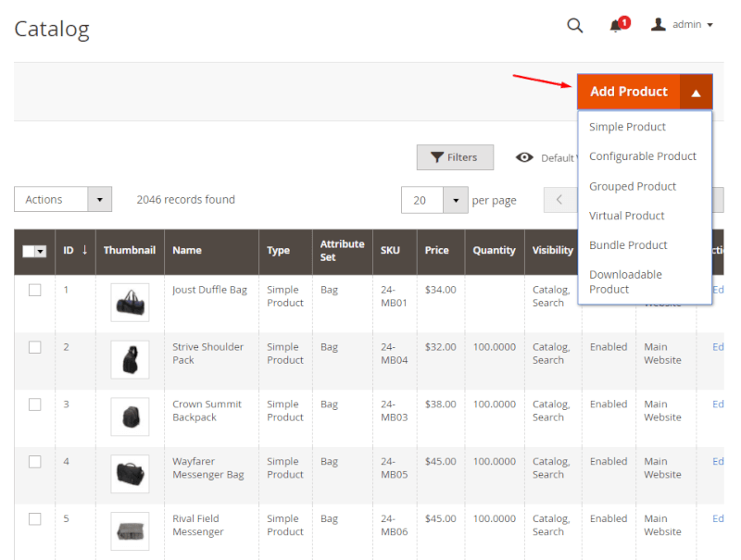Click the Default View eye icon
The height and width of the screenshot is (560, 741).
pyautogui.click(x=524, y=157)
